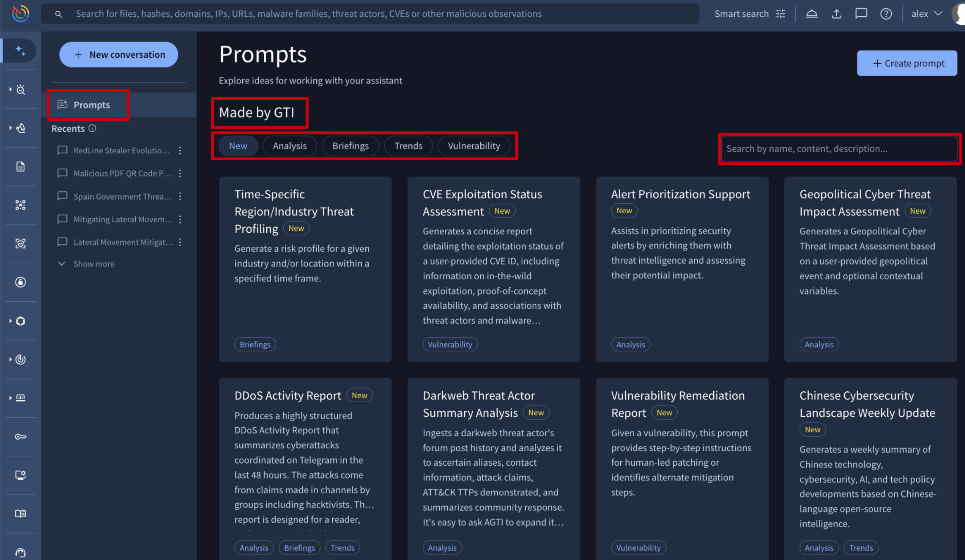Click the Create prompt button
Viewport: 965px width, 560px height.
(906, 63)
